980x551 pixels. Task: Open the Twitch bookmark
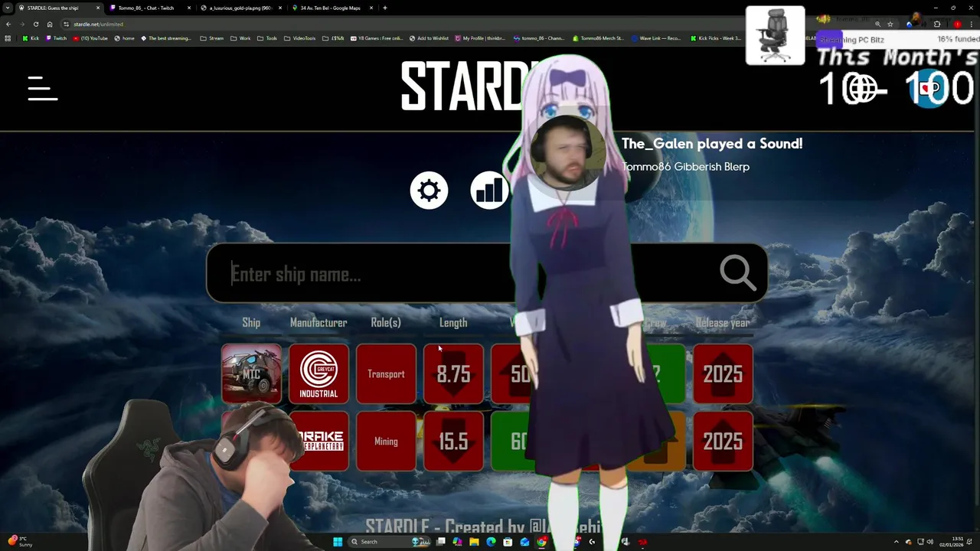click(56, 38)
